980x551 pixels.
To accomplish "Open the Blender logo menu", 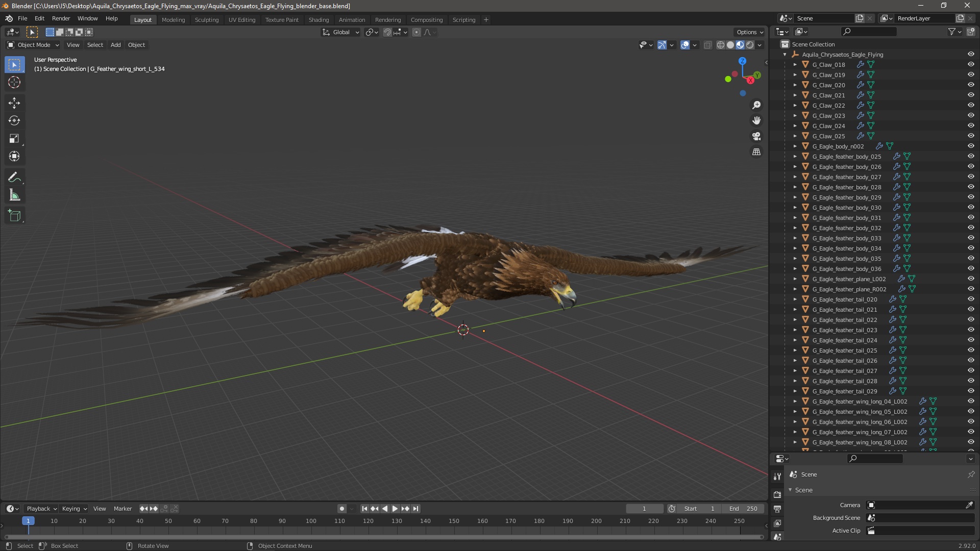I will (9, 18).
